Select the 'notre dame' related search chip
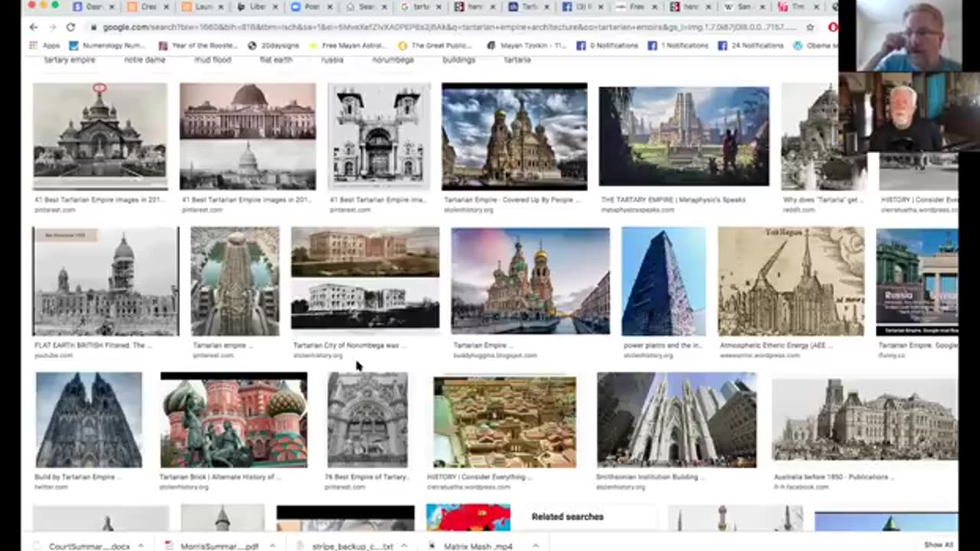The width and height of the screenshot is (980, 551). (145, 60)
